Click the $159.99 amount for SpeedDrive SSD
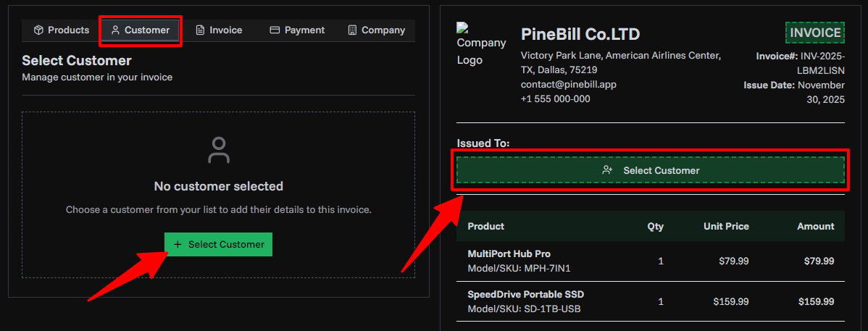This screenshot has width=868, height=331. [x=816, y=301]
